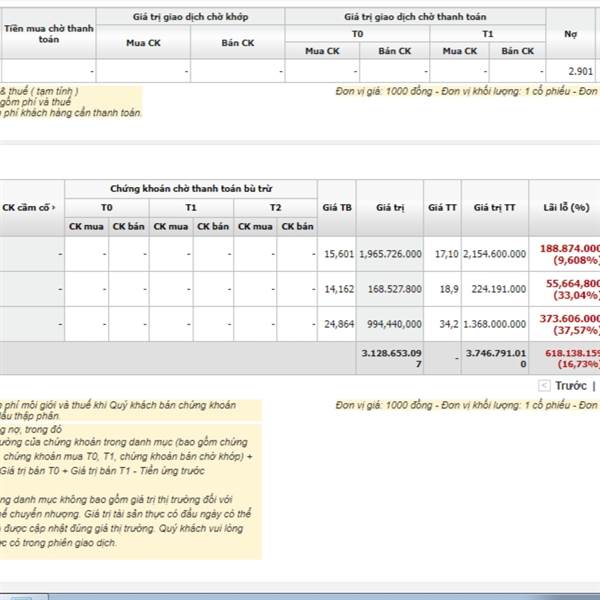
Task: Select the 373.606.000 profit cell
Action: (569, 317)
